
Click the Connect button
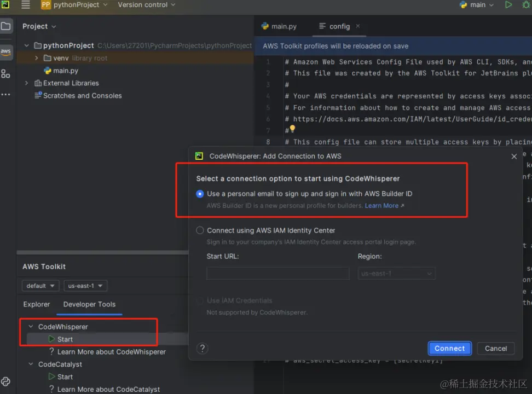tap(449, 348)
